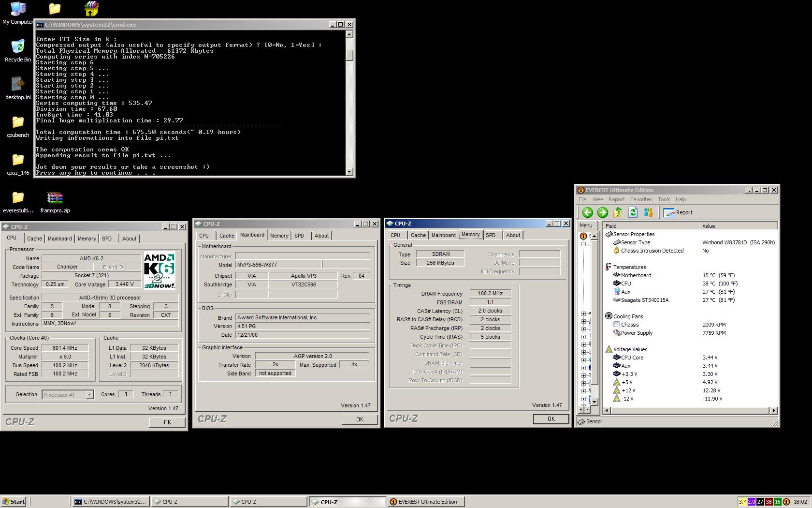Open the Favorites menu in EVEREST

641,199
